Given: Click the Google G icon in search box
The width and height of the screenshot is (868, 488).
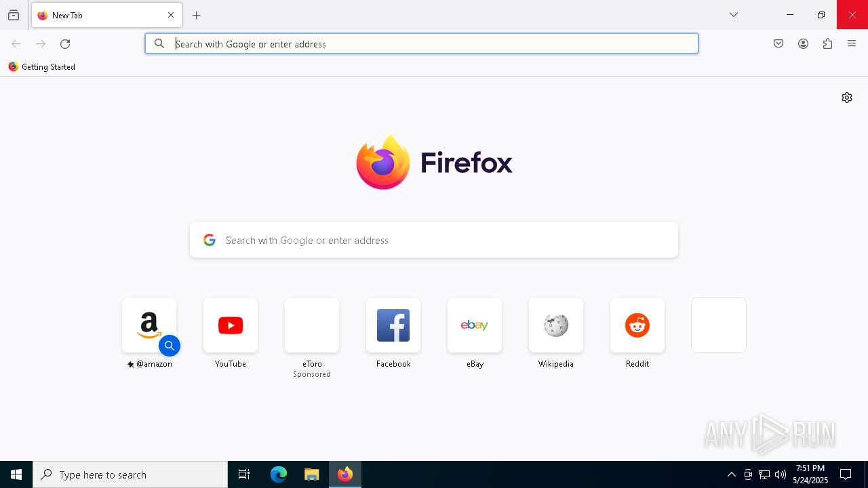Looking at the screenshot, I should 210,240.
